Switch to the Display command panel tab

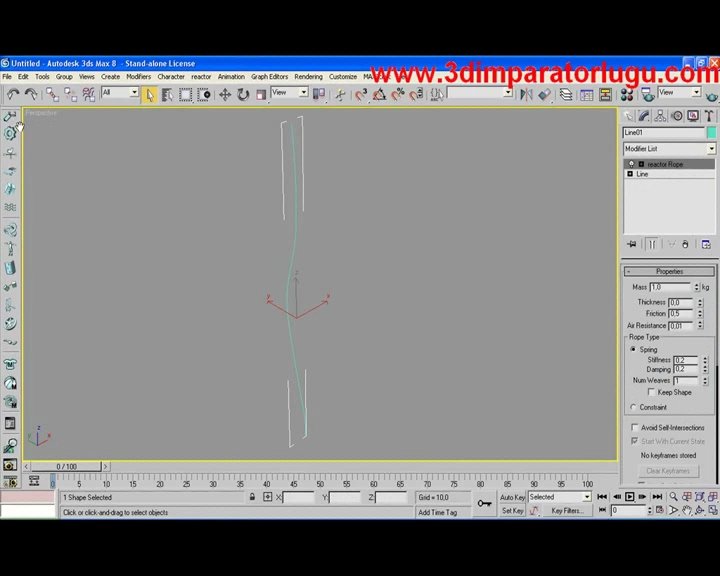(693, 116)
